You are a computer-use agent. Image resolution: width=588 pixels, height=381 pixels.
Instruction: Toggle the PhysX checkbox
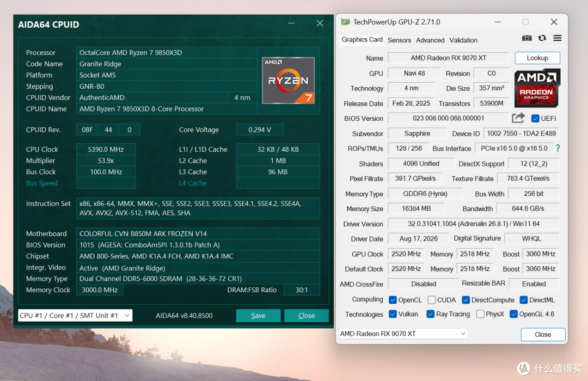[x=480, y=314]
